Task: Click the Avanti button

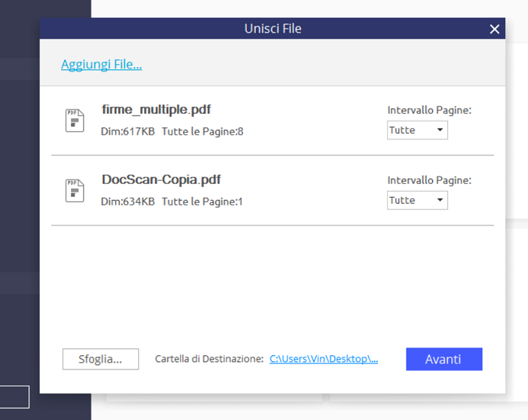Action: click(x=444, y=359)
